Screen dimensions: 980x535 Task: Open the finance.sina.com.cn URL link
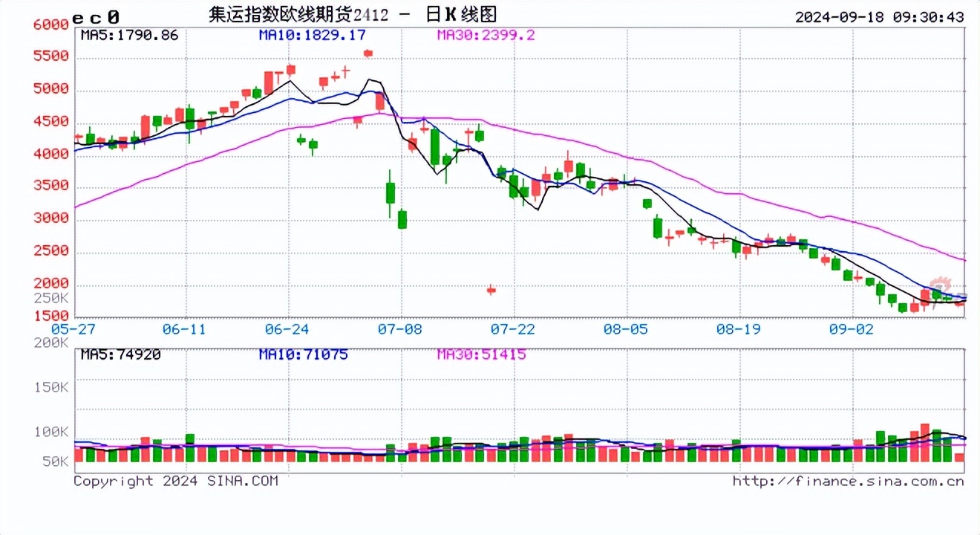(848, 481)
